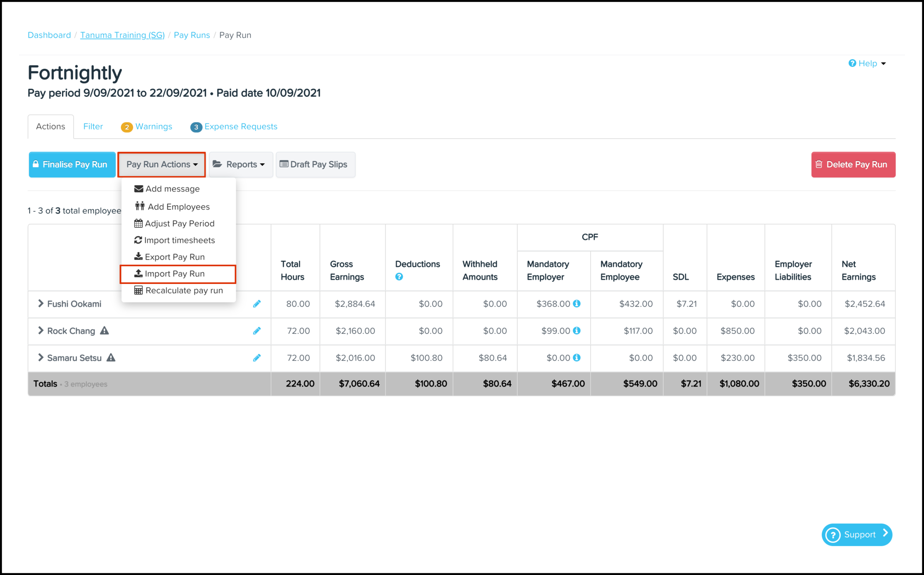Click warning triangle next to Samaru Setsu
The image size is (924, 575).
[111, 358]
